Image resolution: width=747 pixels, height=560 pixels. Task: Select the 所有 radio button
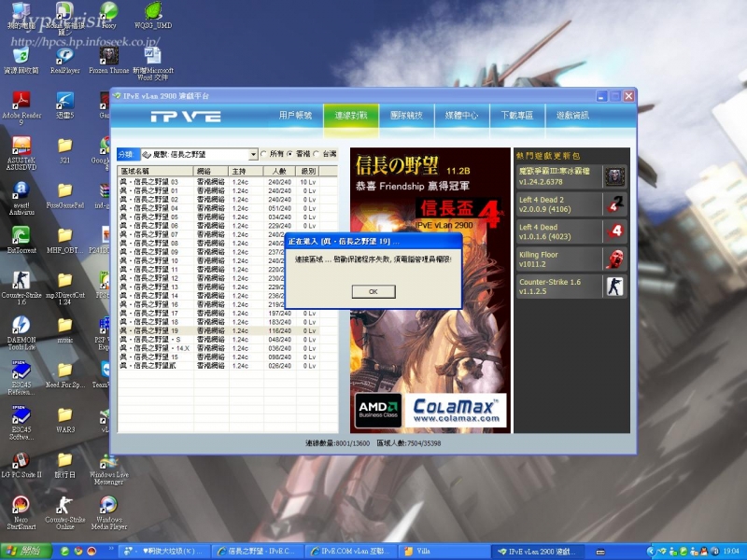tap(264, 154)
